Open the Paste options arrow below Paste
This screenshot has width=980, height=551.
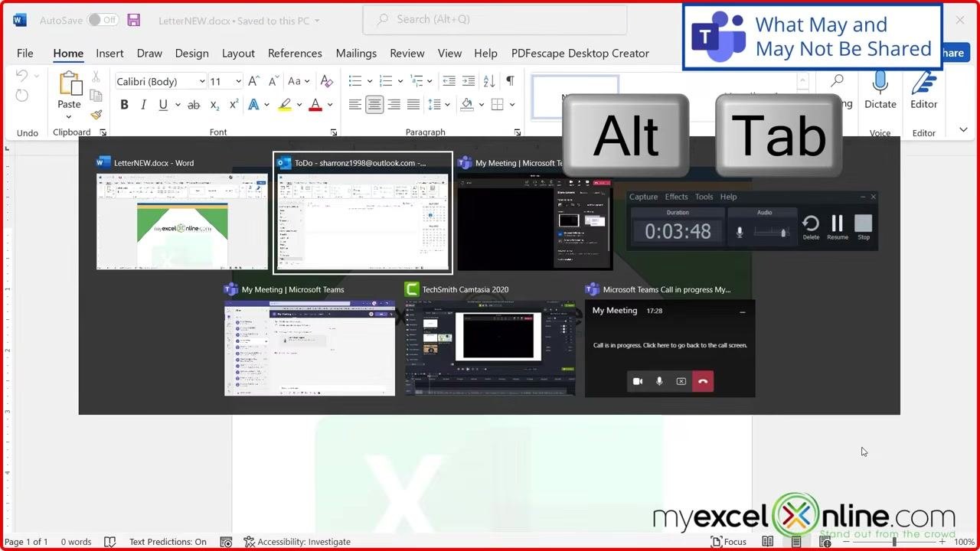[69, 117]
